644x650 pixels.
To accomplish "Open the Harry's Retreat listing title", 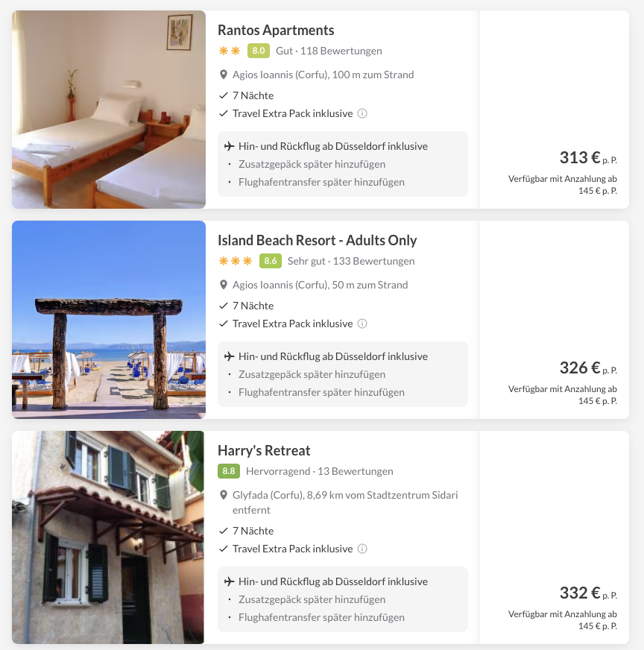I will [264, 451].
